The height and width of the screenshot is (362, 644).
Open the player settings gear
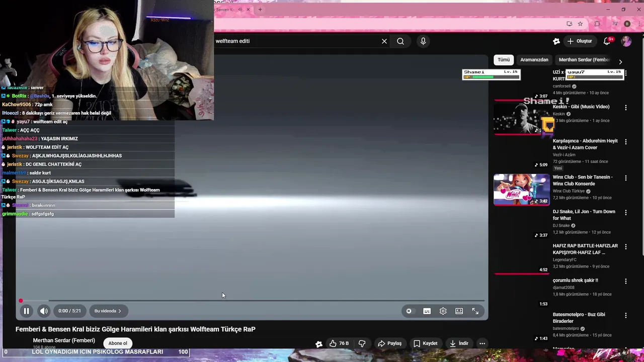coord(443,311)
